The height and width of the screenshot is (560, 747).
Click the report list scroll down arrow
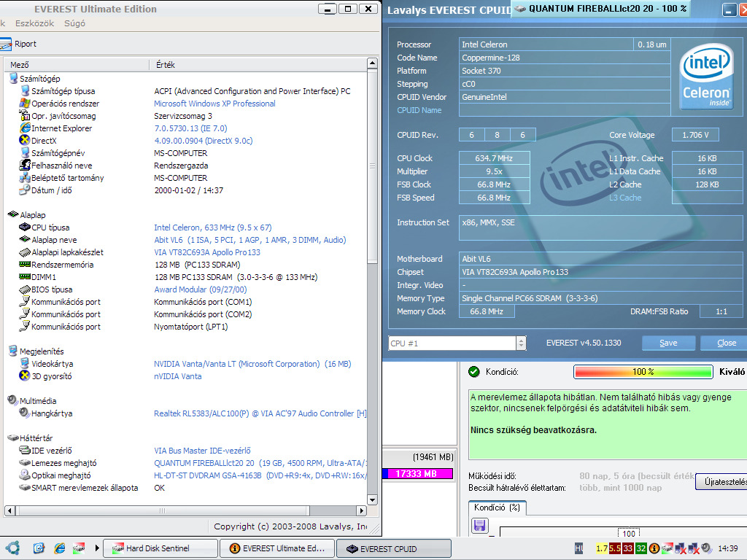[373, 499]
